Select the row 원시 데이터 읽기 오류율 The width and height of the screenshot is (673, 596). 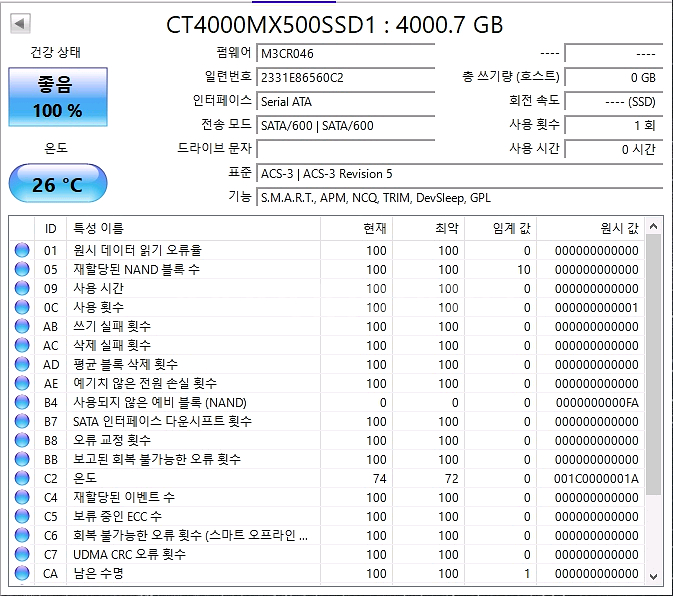pos(327,250)
